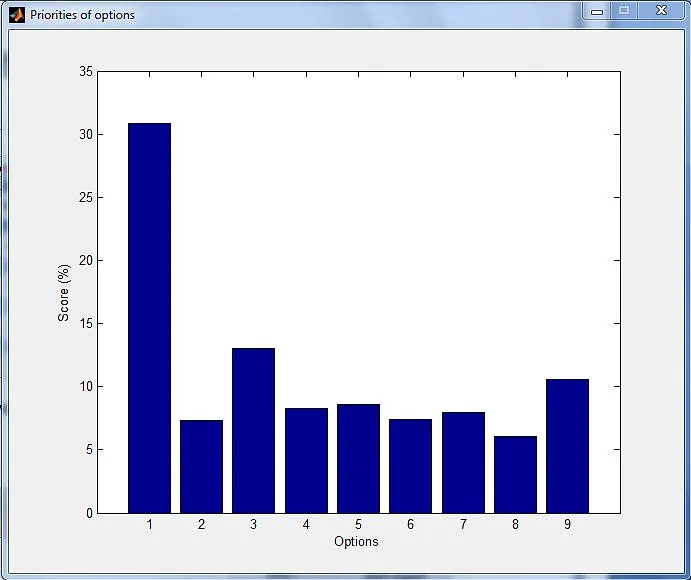This screenshot has width=691, height=580.
Task: Click y-axis tick label 30
Action: click(86, 134)
